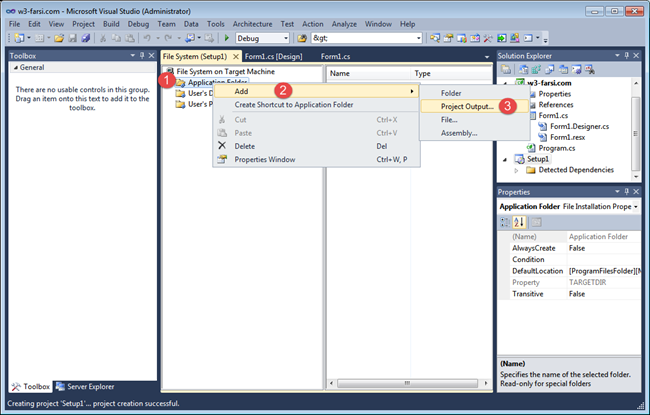
Task: Click the Solution Explorer vertical scrollbar
Action: tap(636, 133)
